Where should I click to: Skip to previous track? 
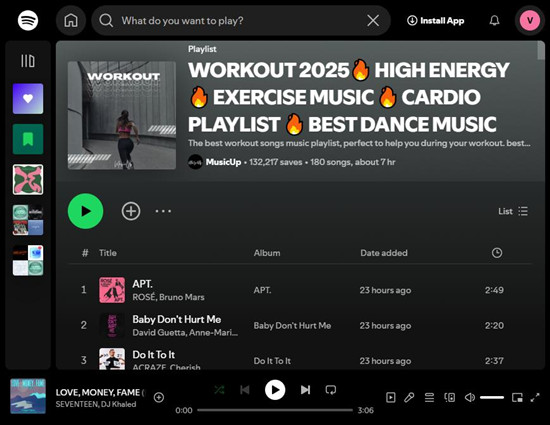(x=245, y=390)
